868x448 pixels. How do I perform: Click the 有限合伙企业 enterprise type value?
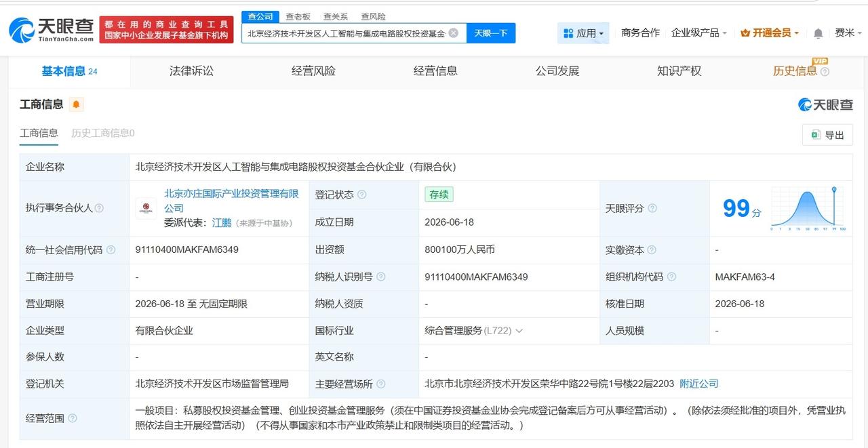(164, 331)
